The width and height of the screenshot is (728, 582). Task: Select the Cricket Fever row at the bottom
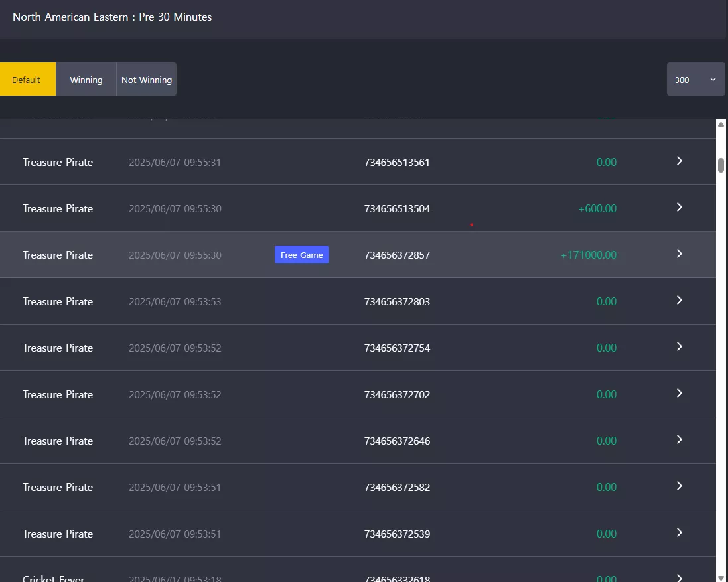(358, 569)
